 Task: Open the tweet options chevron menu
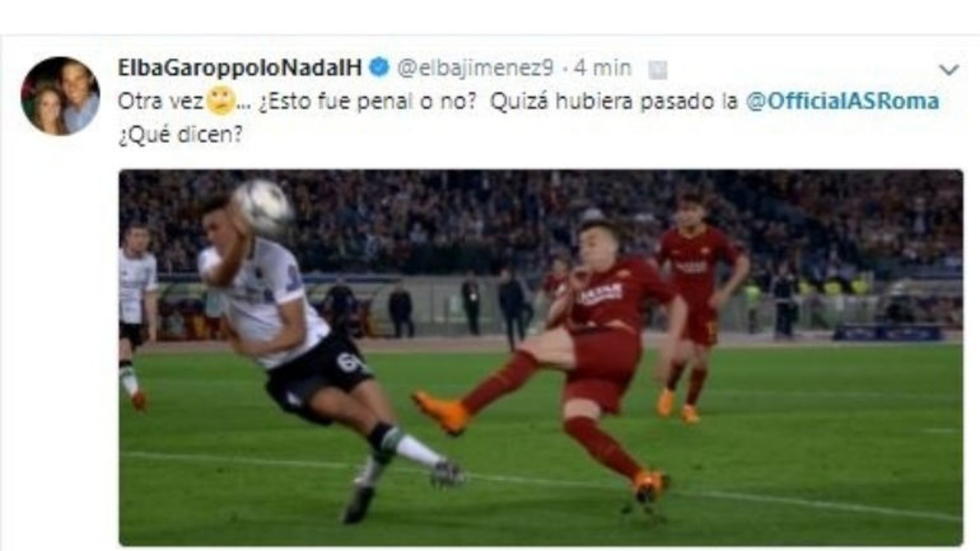pos(948,70)
